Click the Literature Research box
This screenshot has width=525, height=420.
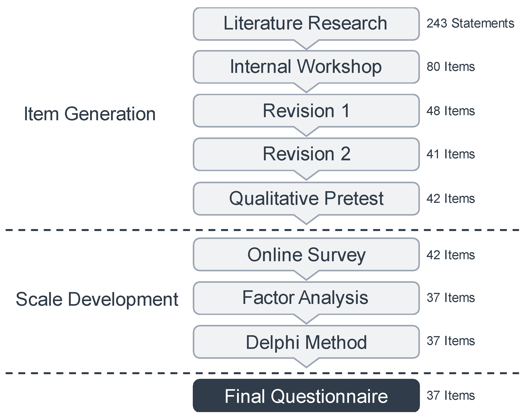point(306,24)
